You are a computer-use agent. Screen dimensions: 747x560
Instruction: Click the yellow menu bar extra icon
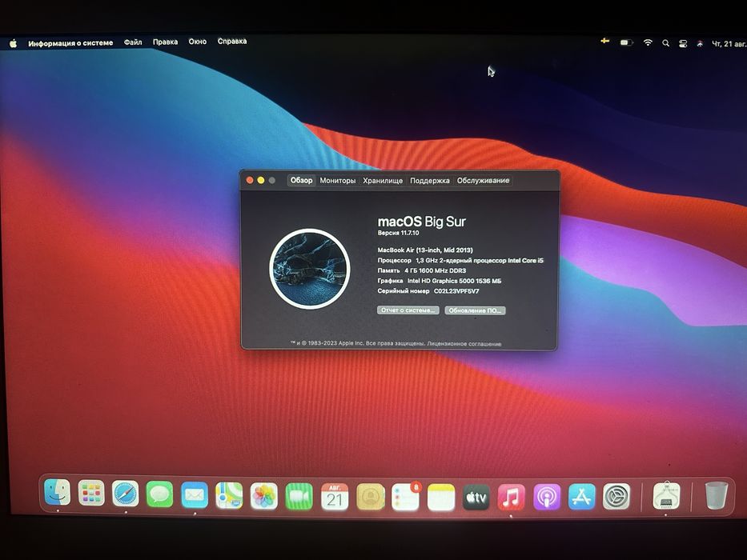coord(604,41)
